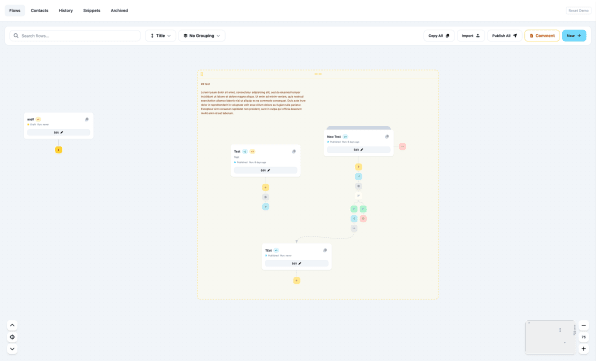Click the blue badge beside New Test title
Image resolution: width=596 pixels, height=361 pixels.
(345, 136)
